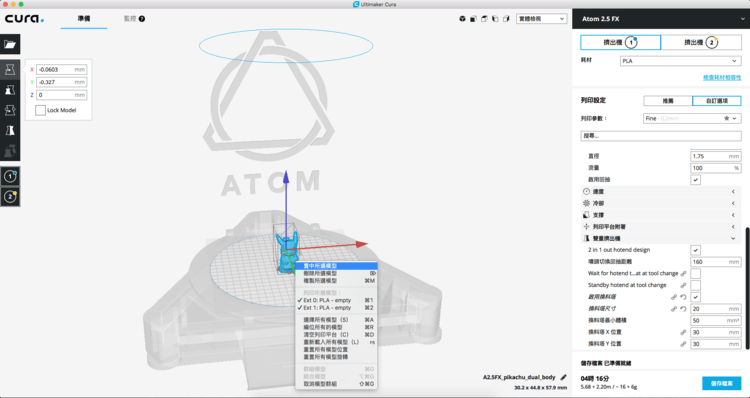Enable Standby hotend at tool change
Viewport: 750px width, 398px height.
click(696, 285)
